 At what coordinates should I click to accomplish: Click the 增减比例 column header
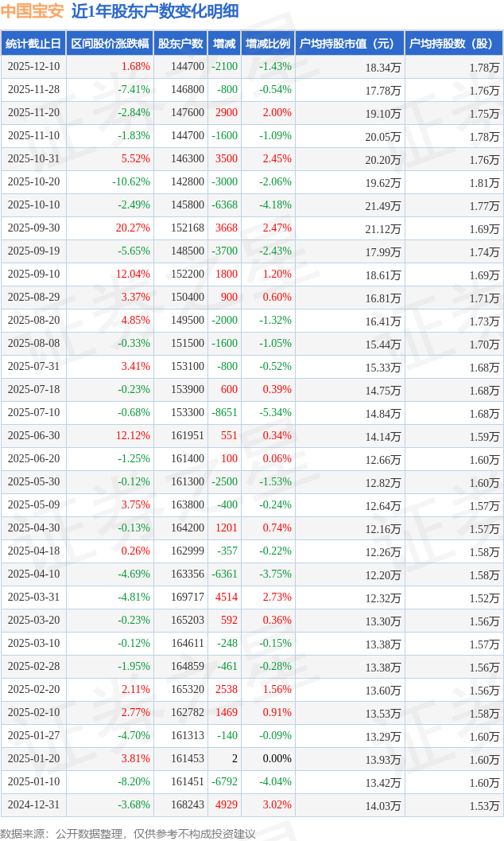(x=268, y=44)
